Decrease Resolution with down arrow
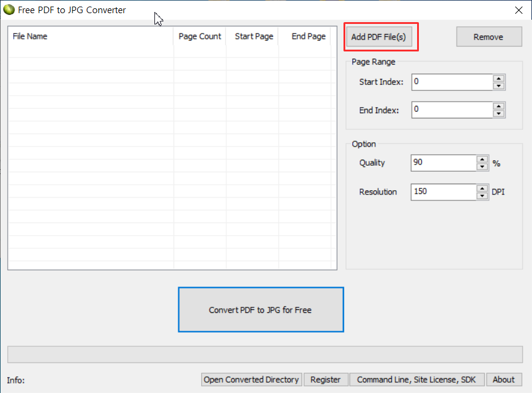 (x=482, y=196)
